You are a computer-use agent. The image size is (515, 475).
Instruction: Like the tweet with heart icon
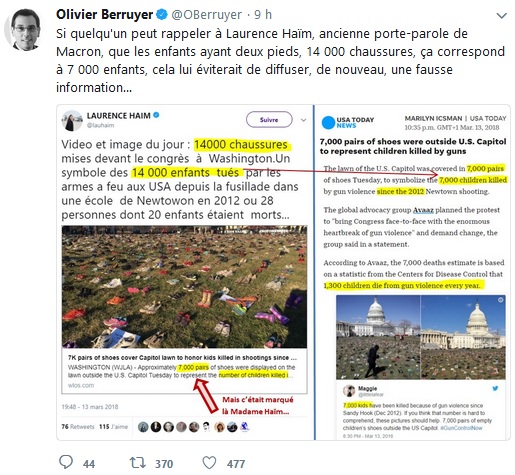tap(209, 463)
